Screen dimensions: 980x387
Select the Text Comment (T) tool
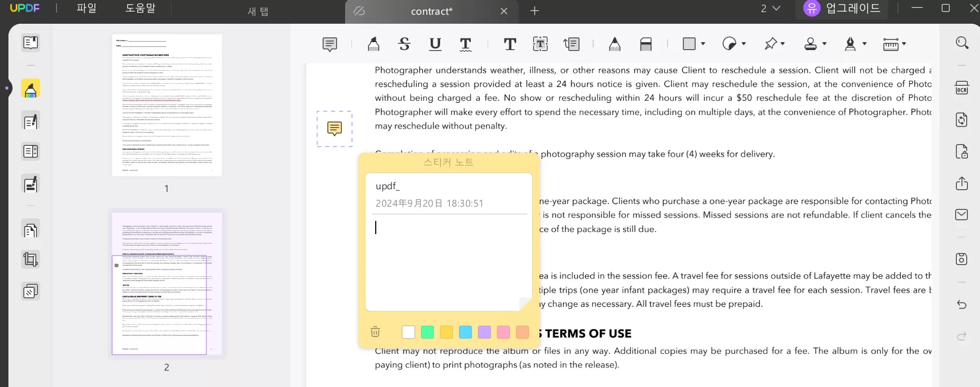tap(510, 44)
